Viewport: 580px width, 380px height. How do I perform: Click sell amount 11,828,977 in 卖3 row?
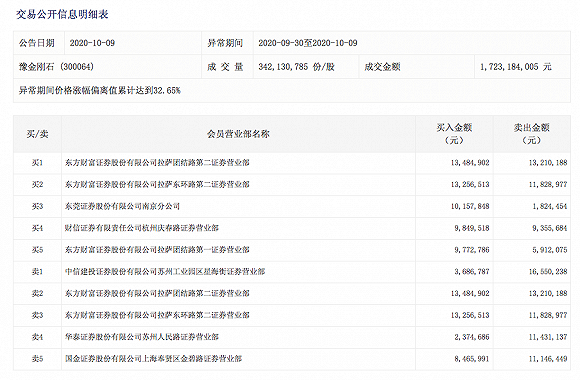548,315
